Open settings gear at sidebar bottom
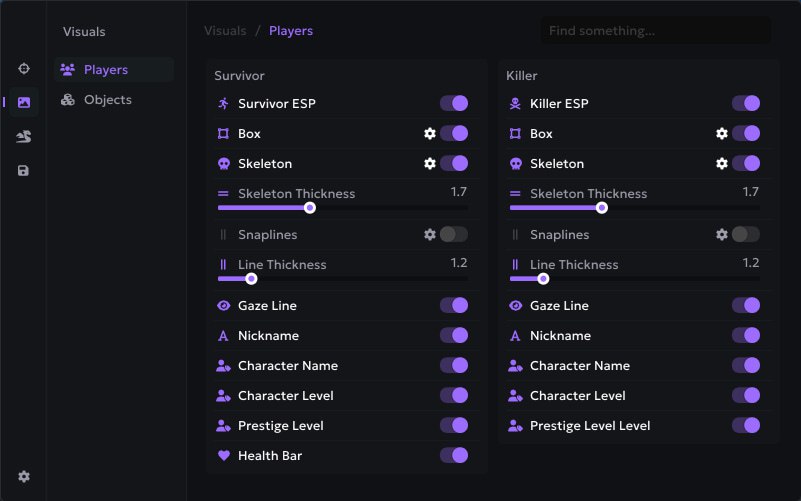The width and height of the screenshot is (801, 501). pyautogui.click(x=24, y=477)
